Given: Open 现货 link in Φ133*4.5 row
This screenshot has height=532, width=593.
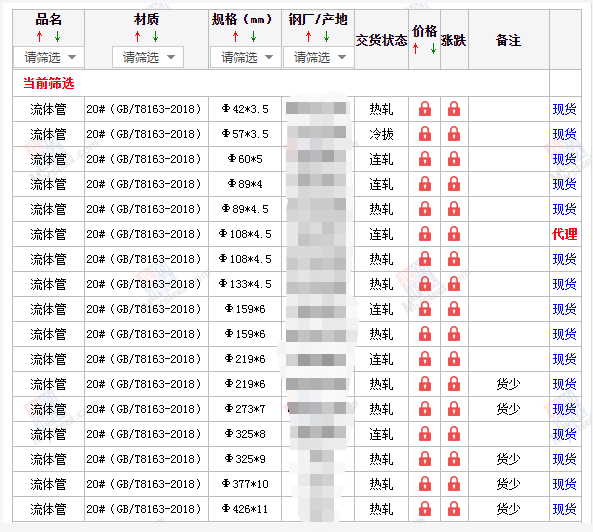Looking at the screenshot, I should 564,284.
